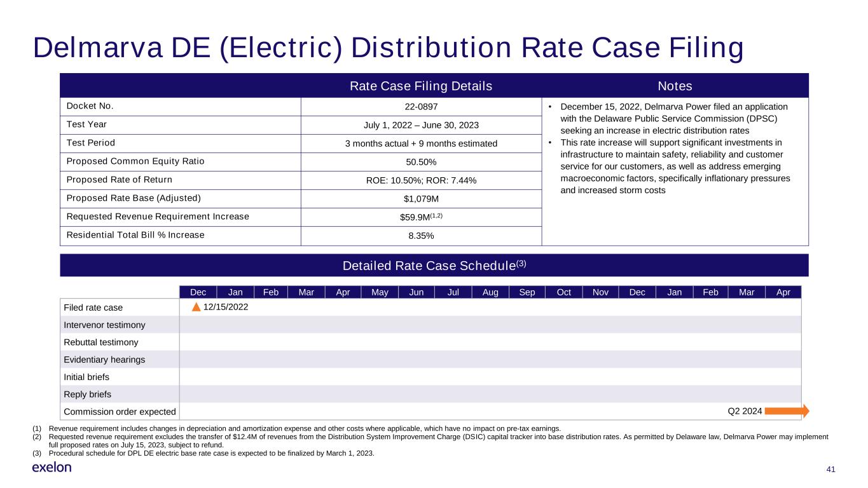
Task: Select the 'Requested Revenue Requirement Increase' label
Action: (x=158, y=217)
